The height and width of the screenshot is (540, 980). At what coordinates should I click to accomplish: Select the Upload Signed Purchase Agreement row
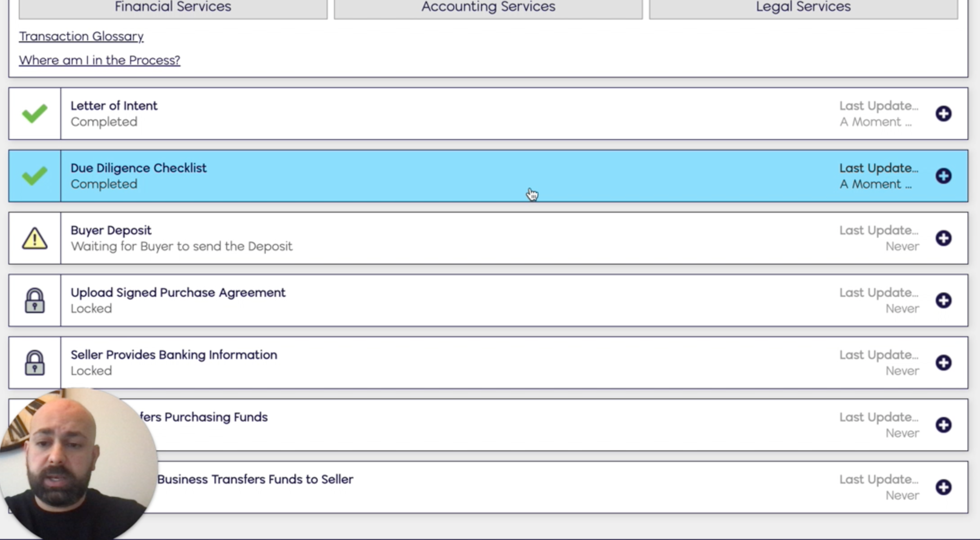178,293
